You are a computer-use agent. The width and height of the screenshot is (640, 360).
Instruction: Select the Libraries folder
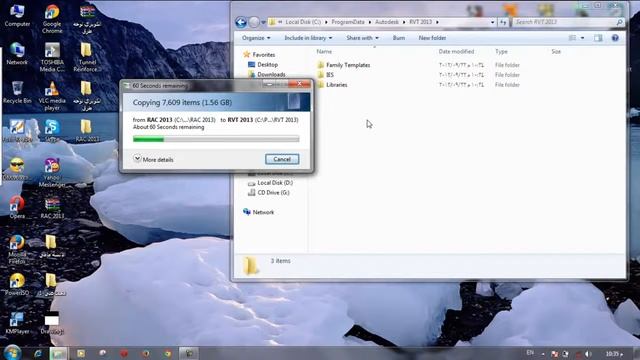[x=333, y=85]
